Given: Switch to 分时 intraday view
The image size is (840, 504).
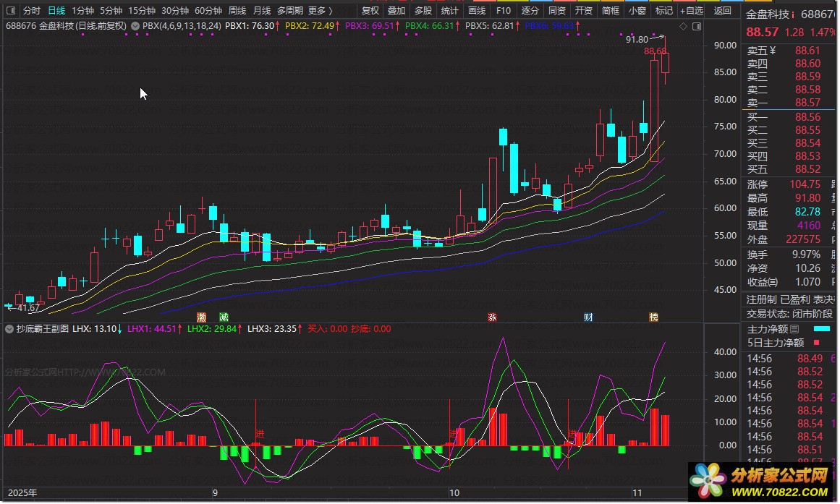Looking at the screenshot, I should click(x=32, y=11).
